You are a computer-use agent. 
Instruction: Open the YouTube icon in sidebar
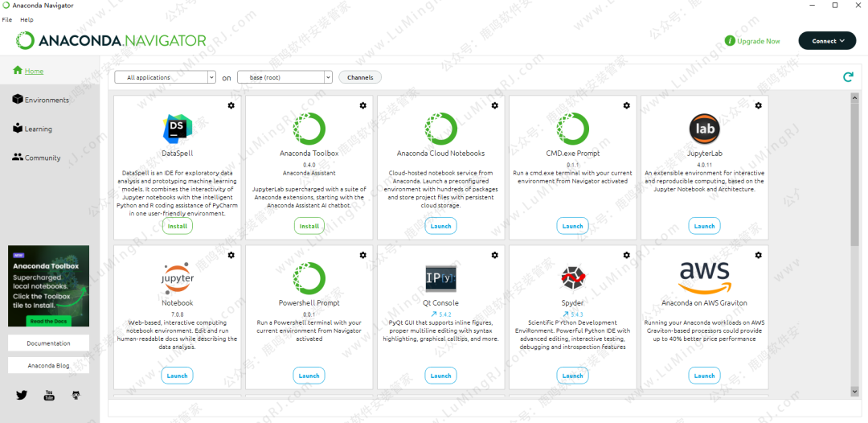49,395
